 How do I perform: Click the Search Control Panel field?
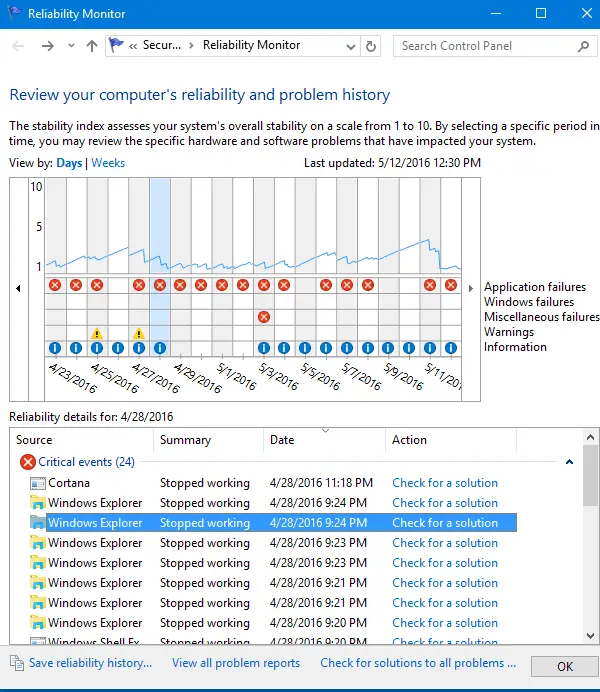coord(485,46)
